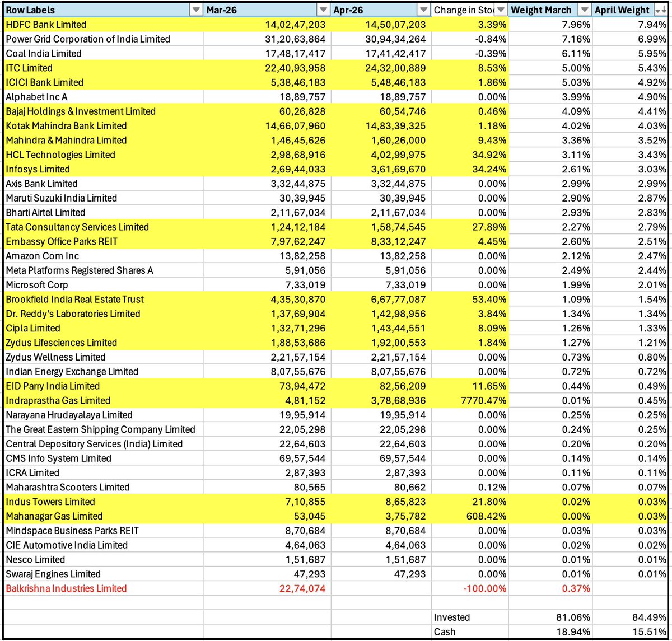Select Brookfield India change value 53.40%

point(470,300)
